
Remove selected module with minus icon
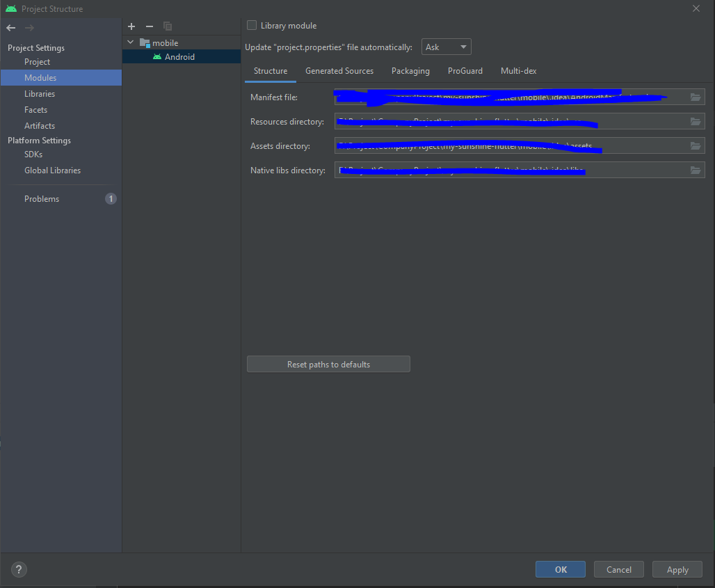click(x=149, y=26)
